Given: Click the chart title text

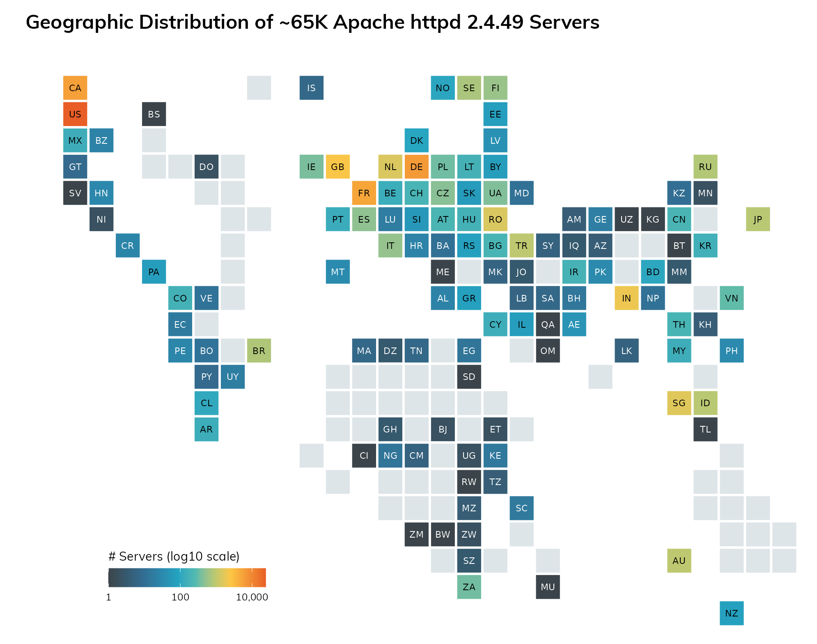Looking at the screenshot, I should (312, 22).
